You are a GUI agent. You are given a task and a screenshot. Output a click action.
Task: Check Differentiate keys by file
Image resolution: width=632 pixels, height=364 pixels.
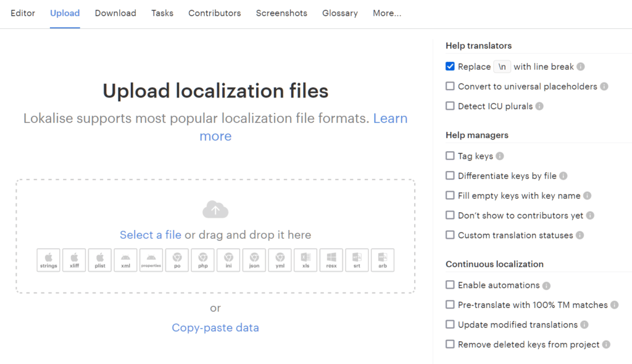(x=450, y=176)
